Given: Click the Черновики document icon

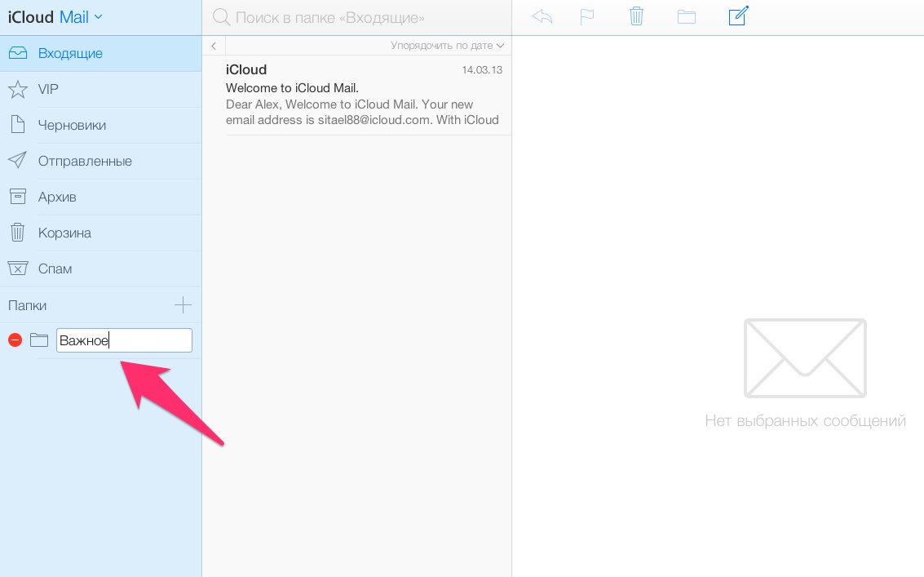Looking at the screenshot, I should (x=18, y=125).
